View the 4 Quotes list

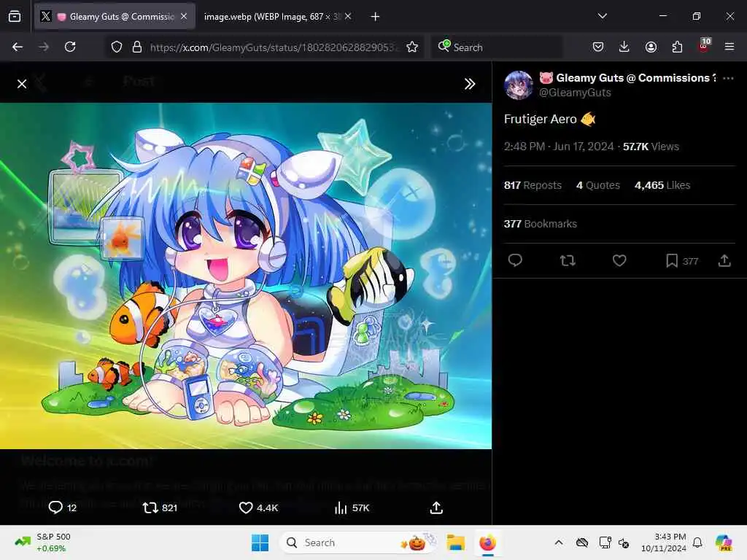[x=598, y=185]
